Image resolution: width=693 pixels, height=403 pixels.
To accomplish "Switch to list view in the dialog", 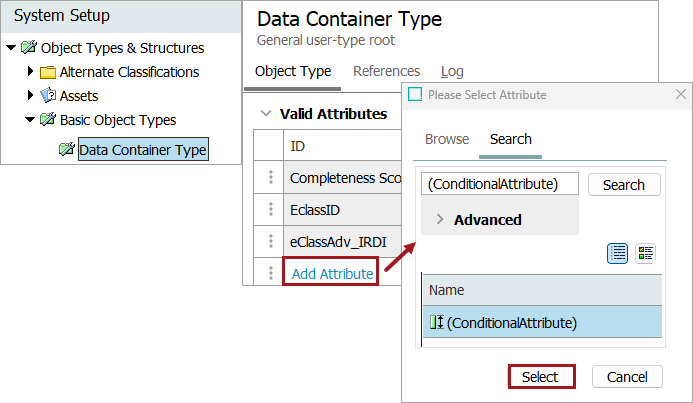I will click(618, 253).
